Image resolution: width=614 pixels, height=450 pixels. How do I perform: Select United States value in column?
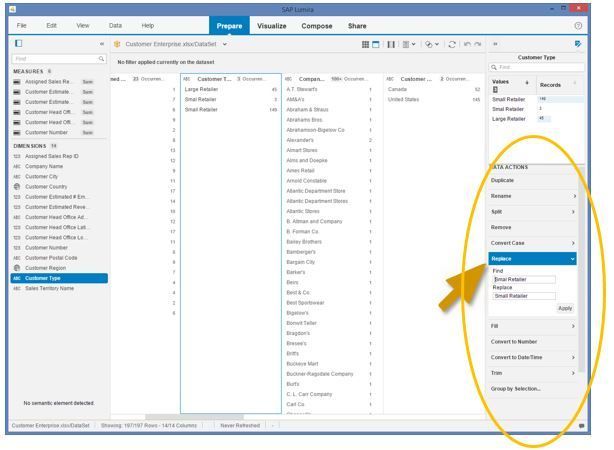434,99
